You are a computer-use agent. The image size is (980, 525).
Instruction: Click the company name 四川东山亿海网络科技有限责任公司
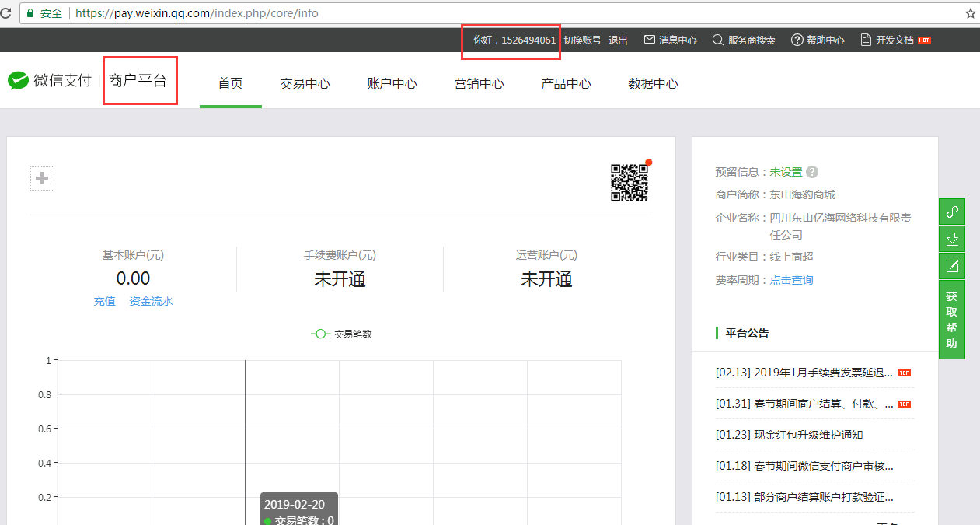click(841, 226)
